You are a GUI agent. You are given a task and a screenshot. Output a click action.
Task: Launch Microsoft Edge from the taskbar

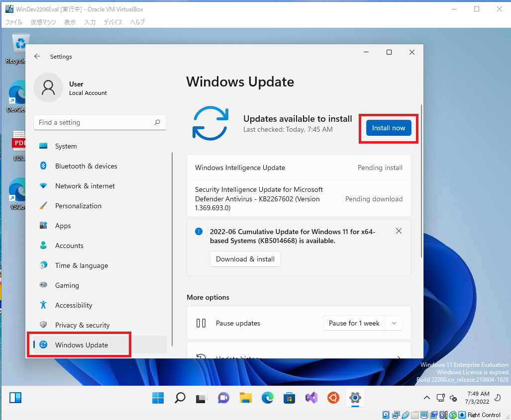(268, 398)
